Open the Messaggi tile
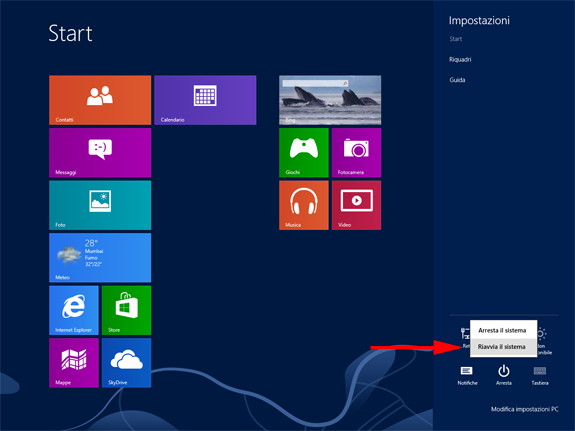The width and height of the screenshot is (575, 431). [100, 153]
